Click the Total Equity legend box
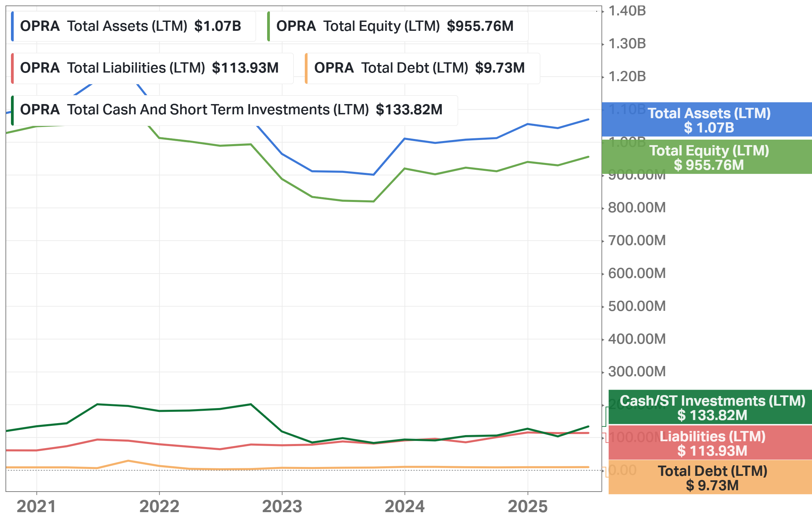Viewport: 812px width, 520px height. (x=397, y=26)
